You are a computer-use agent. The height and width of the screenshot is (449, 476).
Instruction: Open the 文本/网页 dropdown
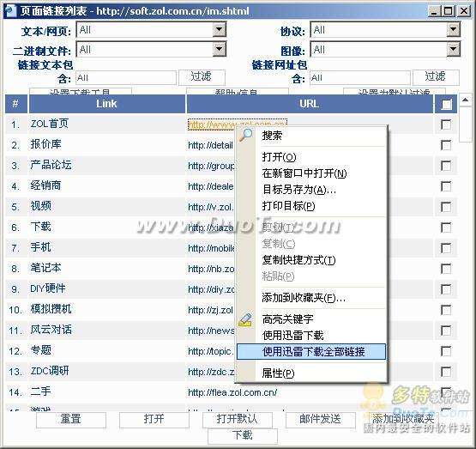220,30
